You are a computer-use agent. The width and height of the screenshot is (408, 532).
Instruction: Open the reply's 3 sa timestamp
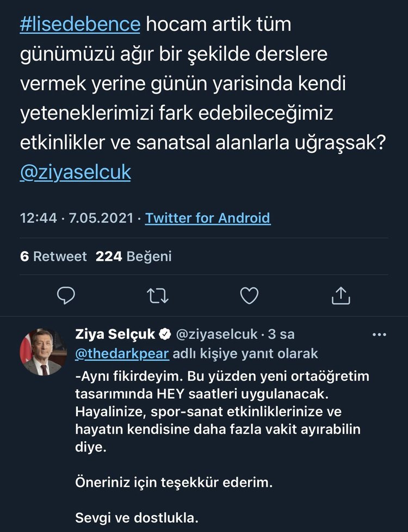(x=280, y=334)
